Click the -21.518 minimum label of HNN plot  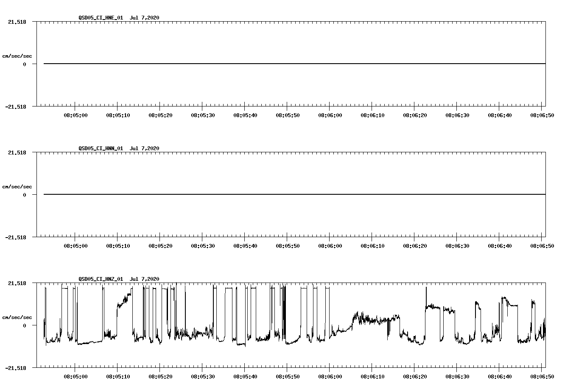point(16,238)
